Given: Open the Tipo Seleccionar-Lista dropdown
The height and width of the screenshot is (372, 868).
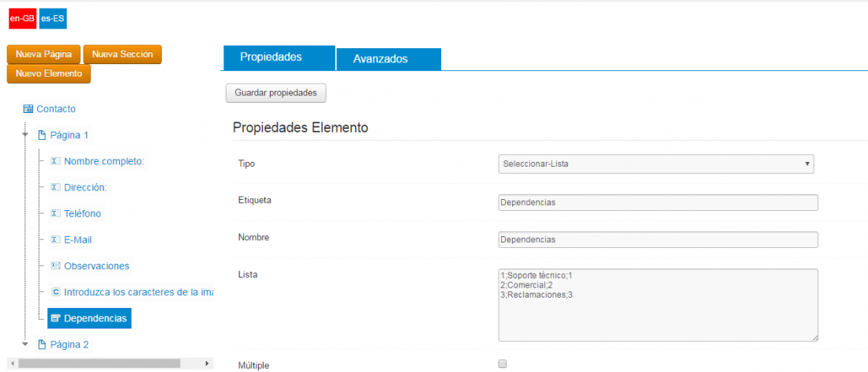Looking at the screenshot, I should [x=656, y=164].
